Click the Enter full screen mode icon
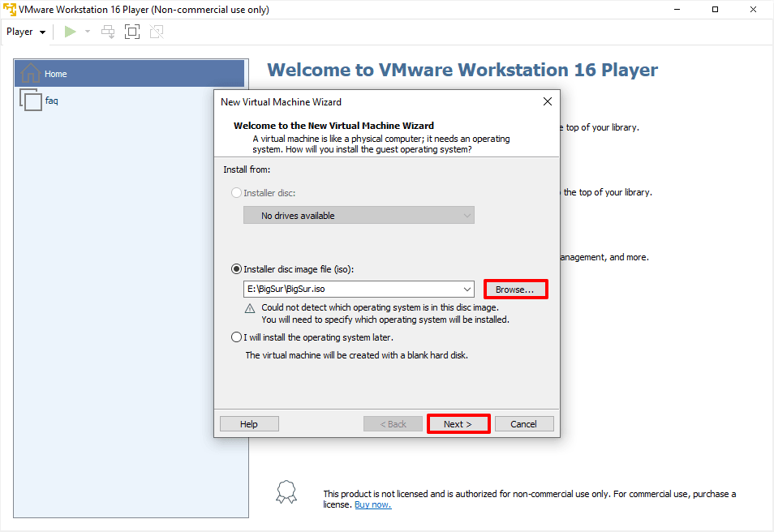Viewport: 774px width, 532px height. click(132, 32)
